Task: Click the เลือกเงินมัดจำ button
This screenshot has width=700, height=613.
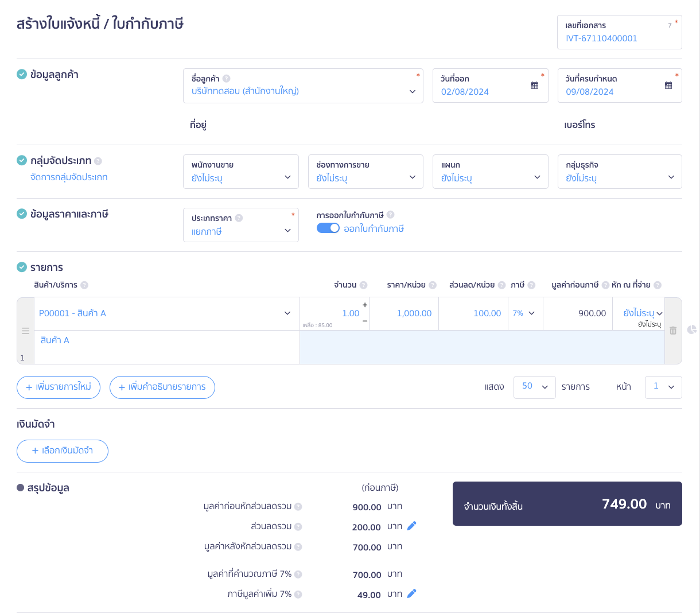Action: [63, 451]
